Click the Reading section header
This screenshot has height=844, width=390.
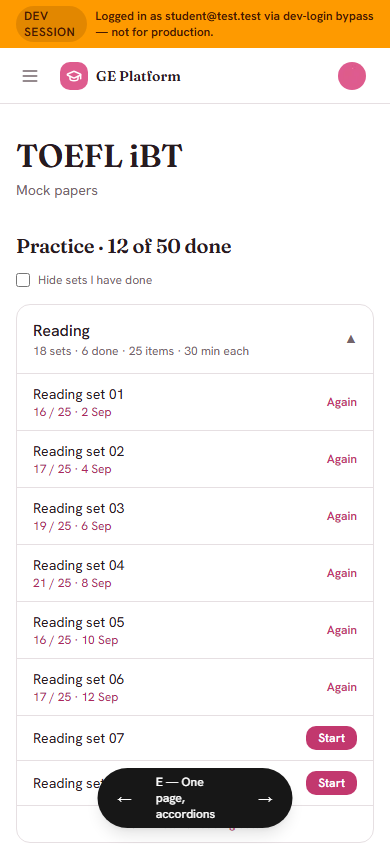pos(195,339)
